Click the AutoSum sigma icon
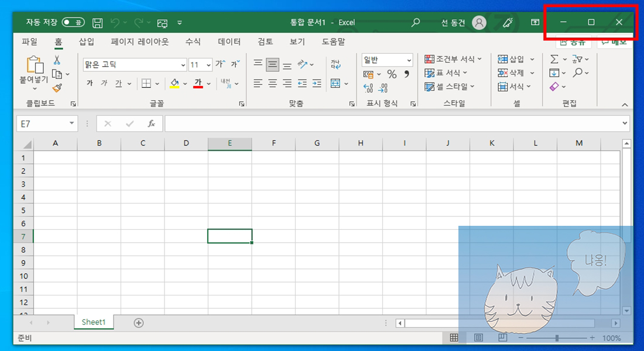Viewport: 644px width, 351px height. [x=554, y=60]
